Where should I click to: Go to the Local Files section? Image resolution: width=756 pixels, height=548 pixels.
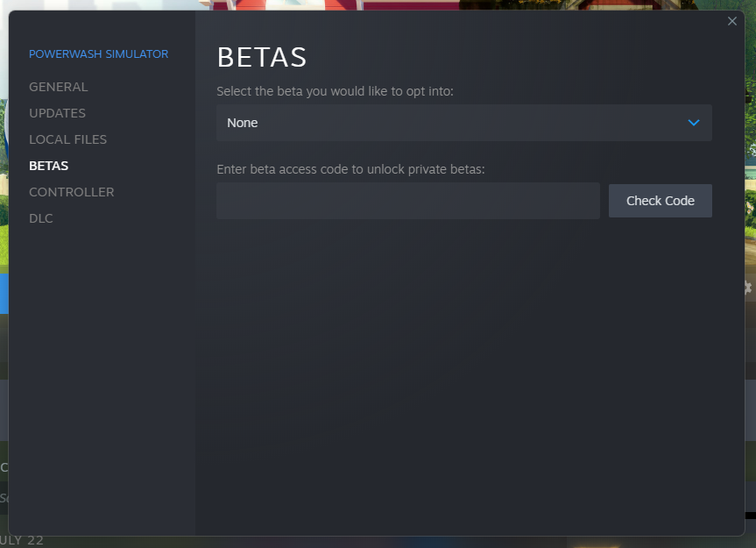[67, 139]
